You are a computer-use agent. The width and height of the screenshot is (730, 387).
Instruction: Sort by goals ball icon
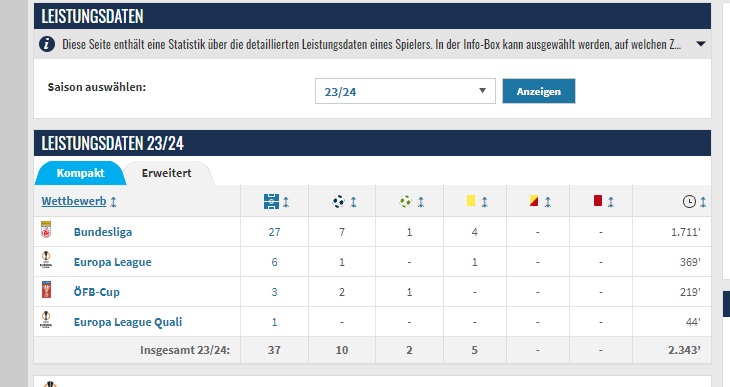[338, 202]
